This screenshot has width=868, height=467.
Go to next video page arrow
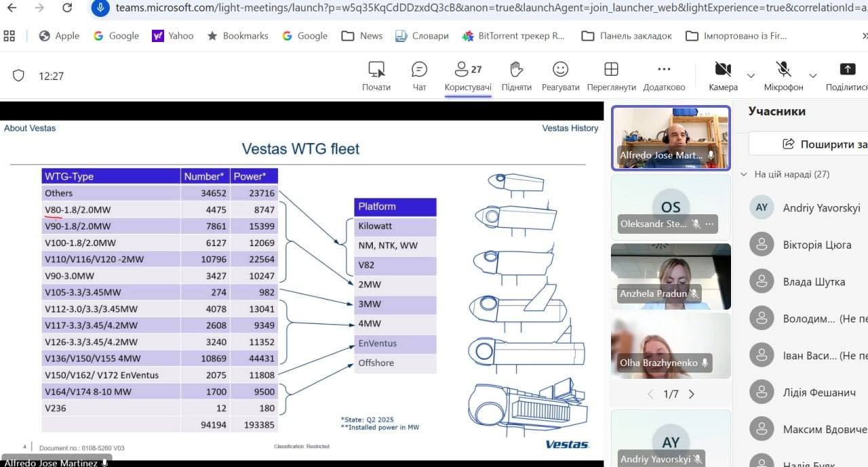click(x=691, y=394)
